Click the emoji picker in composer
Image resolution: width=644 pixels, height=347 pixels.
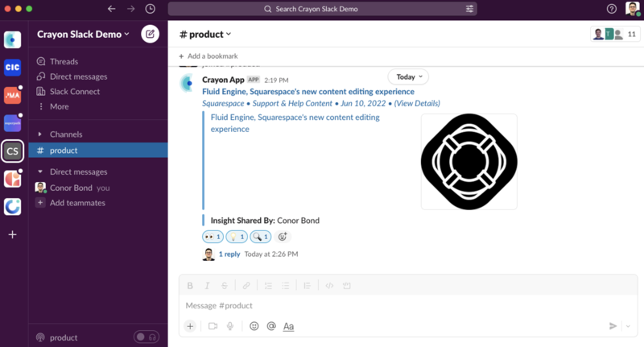click(254, 326)
